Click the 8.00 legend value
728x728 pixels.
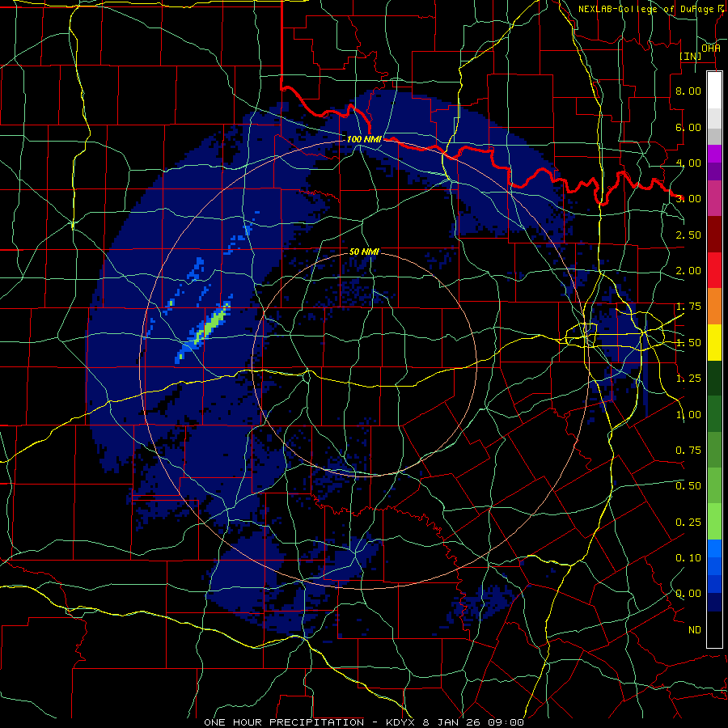688,91
